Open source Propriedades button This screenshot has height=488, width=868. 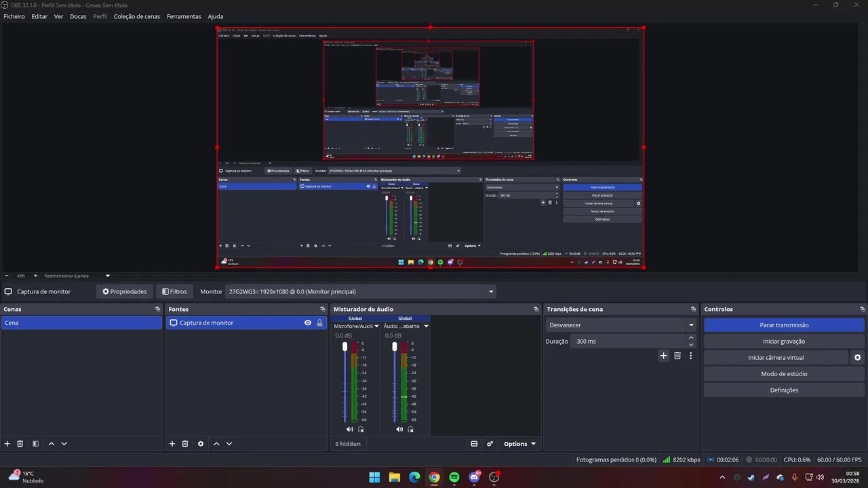124,291
